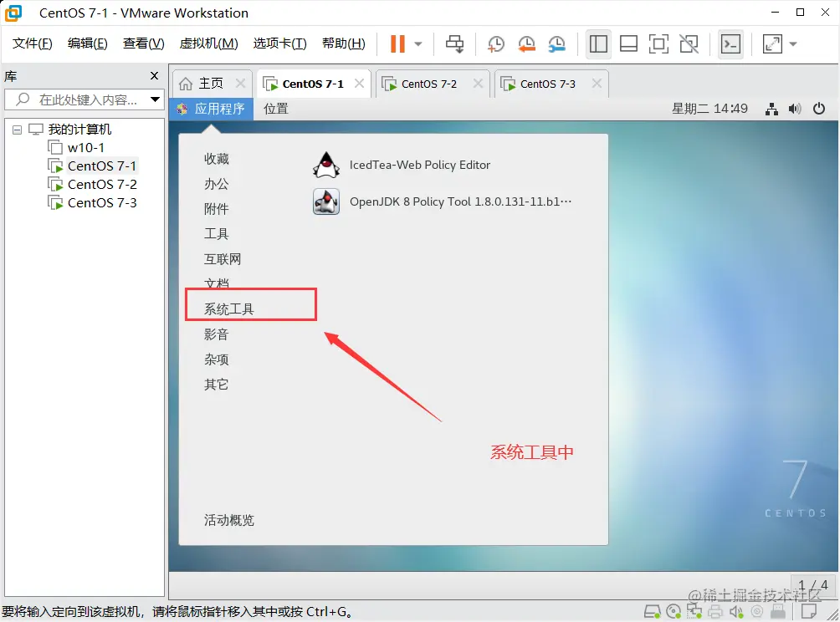Select the 工具 category
The height and width of the screenshot is (622, 840).
point(217,234)
